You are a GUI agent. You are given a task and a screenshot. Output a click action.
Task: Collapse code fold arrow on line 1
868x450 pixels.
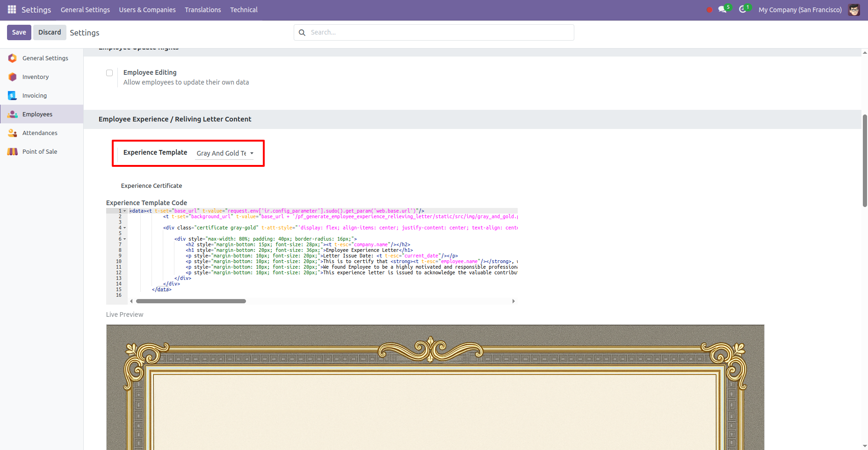click(125, 211)
